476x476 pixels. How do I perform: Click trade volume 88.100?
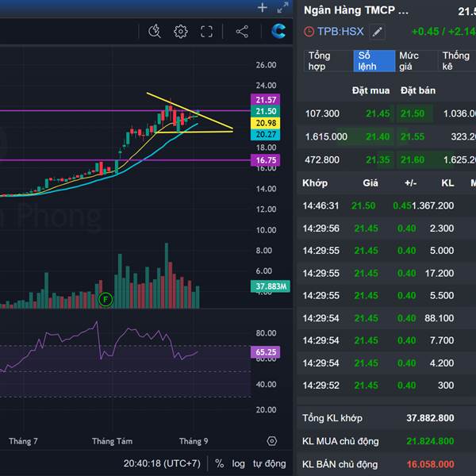pyautogui.click(x=440, y=318)
